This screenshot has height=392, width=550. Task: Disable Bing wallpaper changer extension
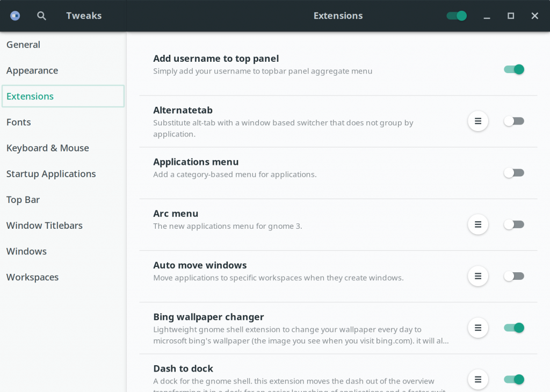click(513, 328)
